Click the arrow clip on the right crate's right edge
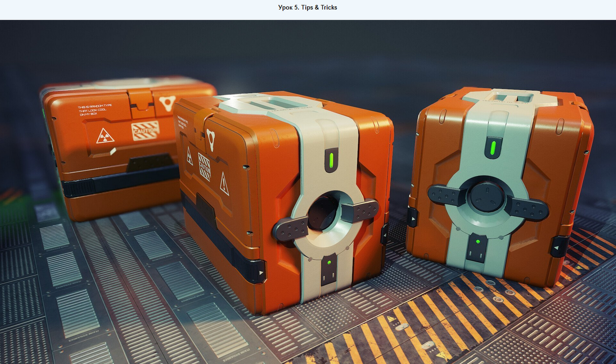 pos(559,247)
